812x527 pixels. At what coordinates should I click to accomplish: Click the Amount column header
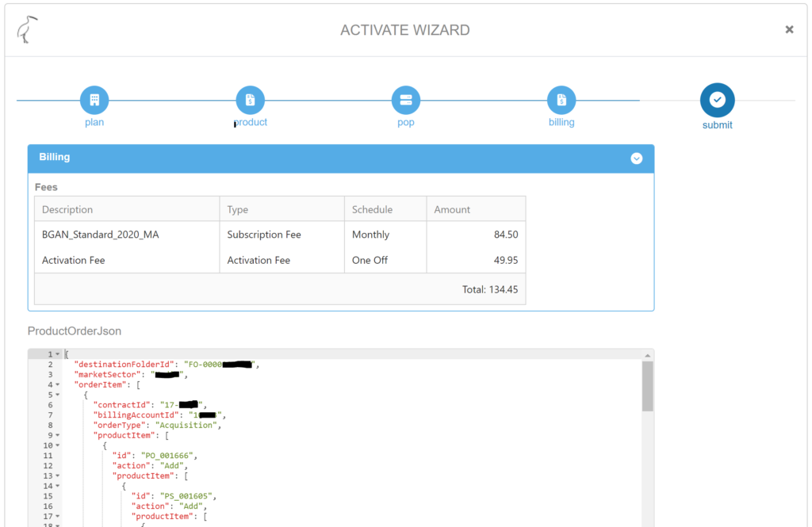452,210
